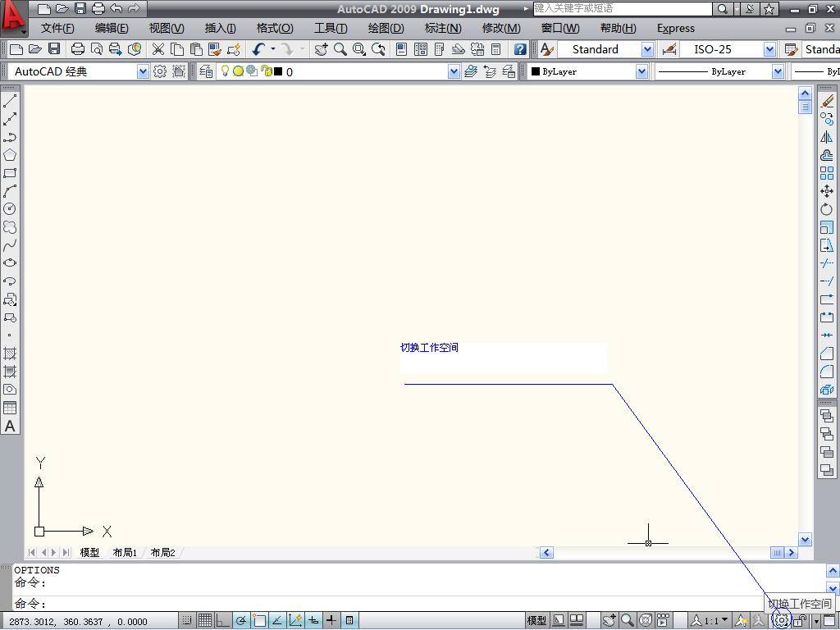Click the black ByLayer color square
Image resolution: width=840 pixels, height=630 pixels.
tap(535, 71)
